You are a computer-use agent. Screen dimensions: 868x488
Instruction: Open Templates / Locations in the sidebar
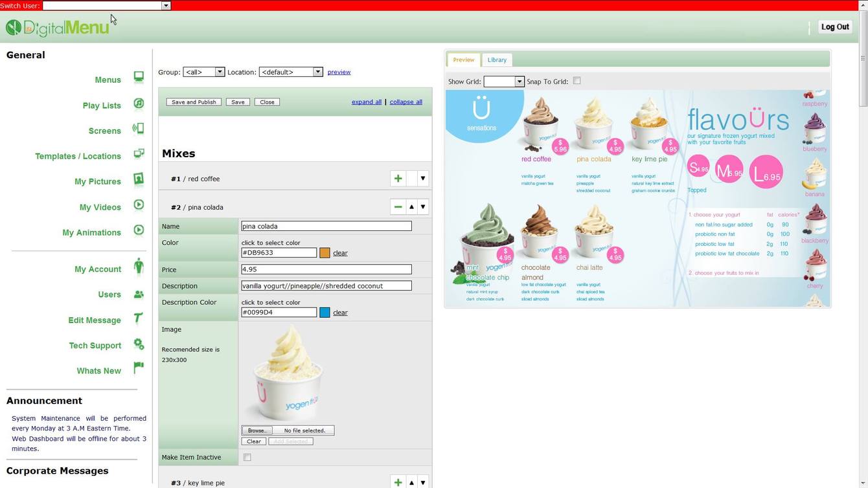coord(78,156)
